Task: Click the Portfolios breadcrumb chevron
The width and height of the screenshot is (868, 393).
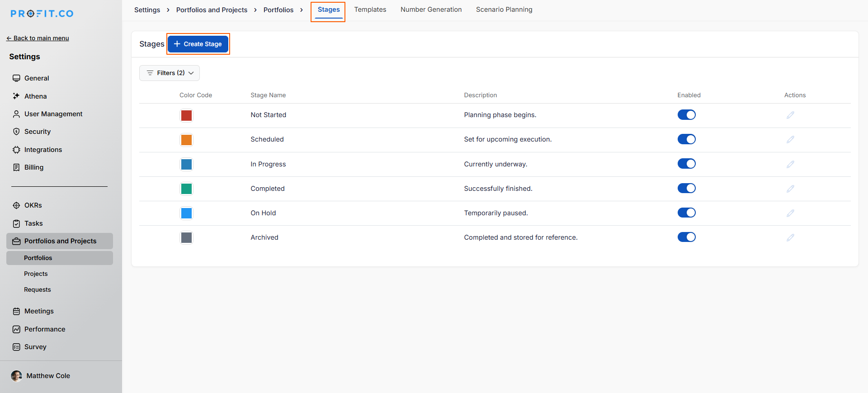Action: (x=302, y=10)
